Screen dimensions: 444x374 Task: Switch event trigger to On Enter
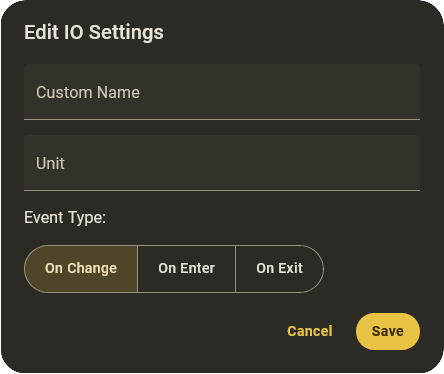[186, 269]
